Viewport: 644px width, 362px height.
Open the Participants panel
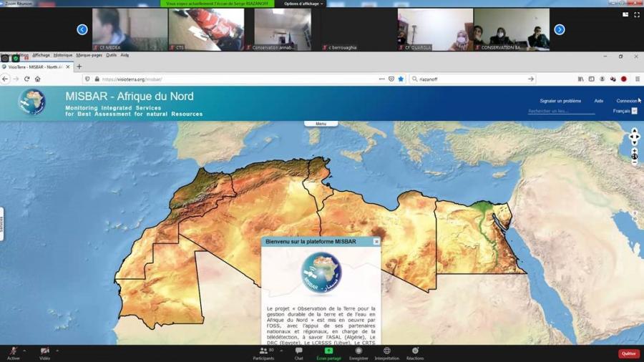[263, 353]
